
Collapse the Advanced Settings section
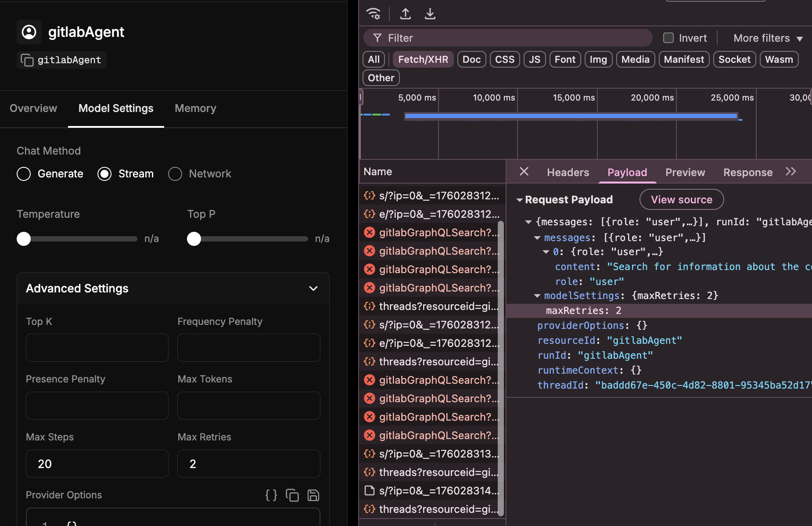[313, 288]
